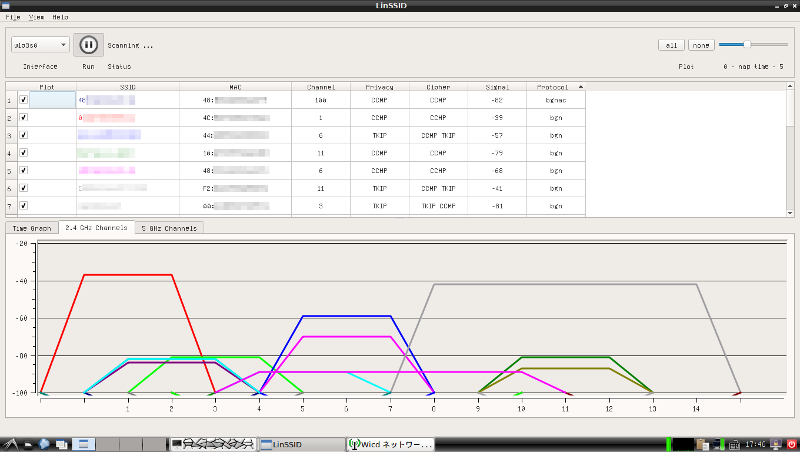The image size is (800, 452).
Task: Toggle plot checkbox in row 5
Action: pyautogui.click(x=23, y=170)
